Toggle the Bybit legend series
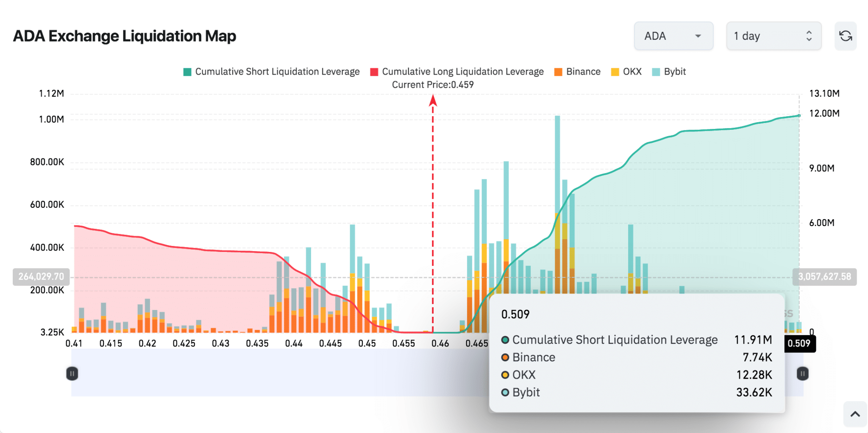 point(669,72)
